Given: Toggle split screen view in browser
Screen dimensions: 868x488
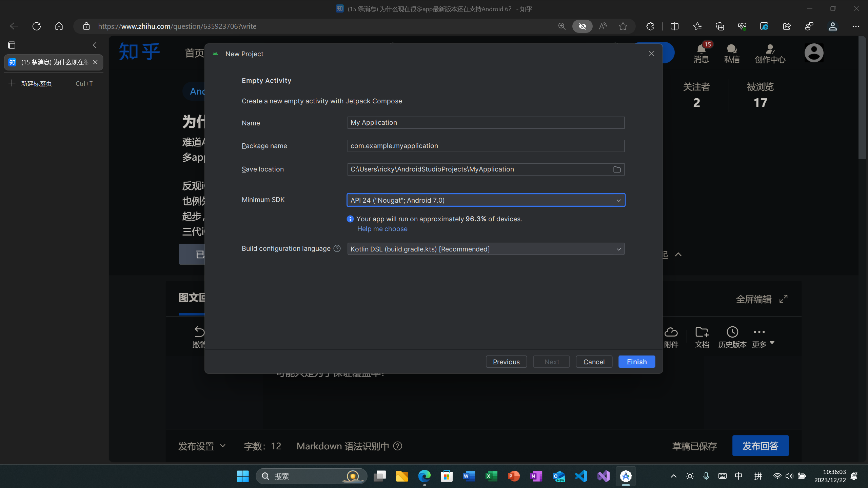Looking at the screenshot, I should (674, 26).
